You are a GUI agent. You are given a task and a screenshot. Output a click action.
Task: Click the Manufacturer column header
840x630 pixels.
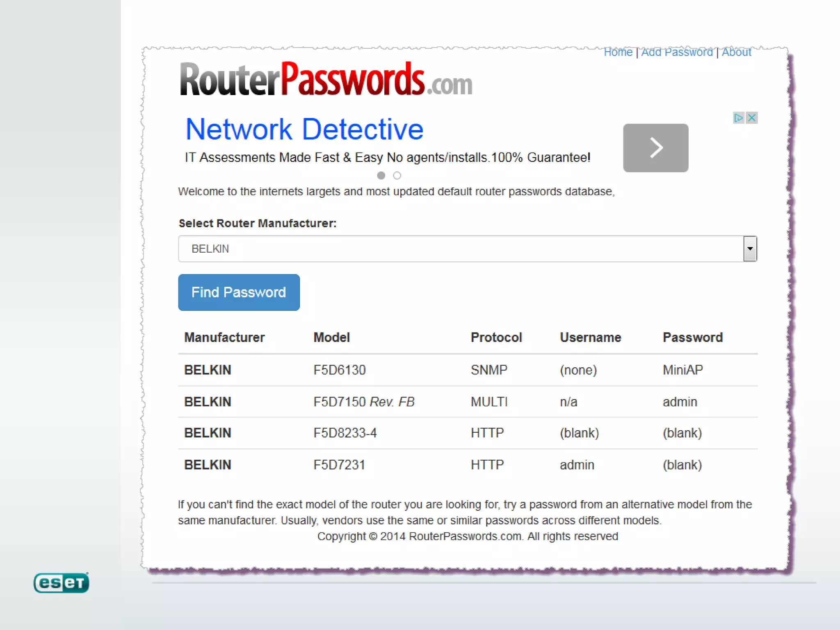pyautogui.click(x=224, y=337)
